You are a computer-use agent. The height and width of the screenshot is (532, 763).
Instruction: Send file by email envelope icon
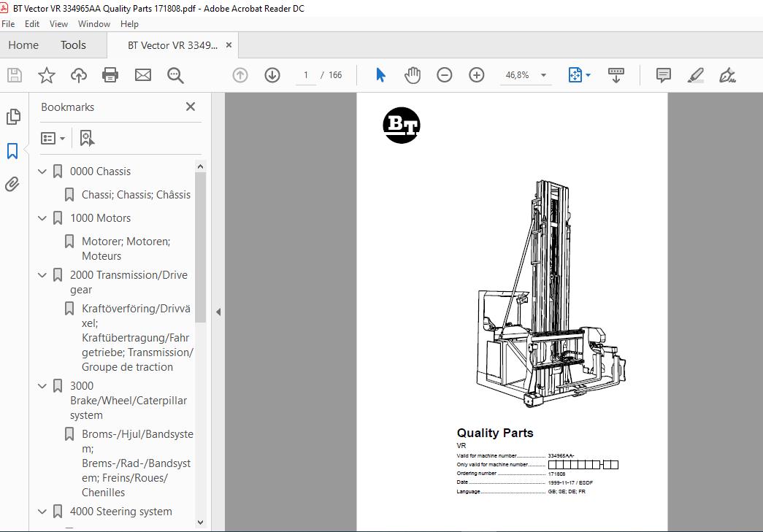(x=143, y=75)
